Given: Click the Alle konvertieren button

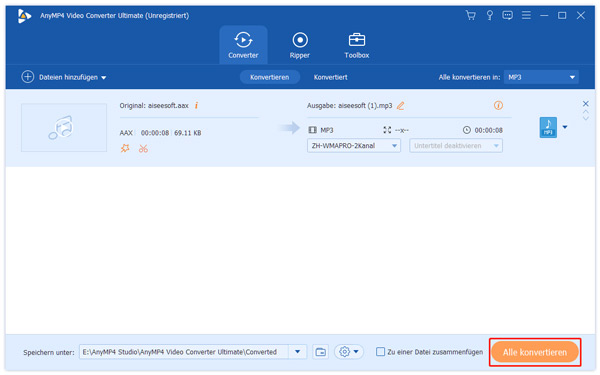Looking at the screenshot, I should [x=535, y=352].
